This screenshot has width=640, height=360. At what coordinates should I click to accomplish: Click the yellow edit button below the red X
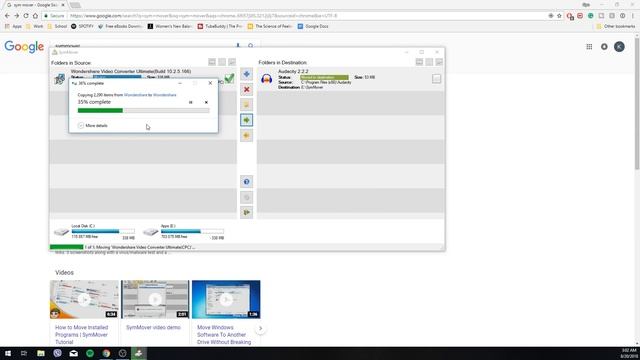pos(247,105)
